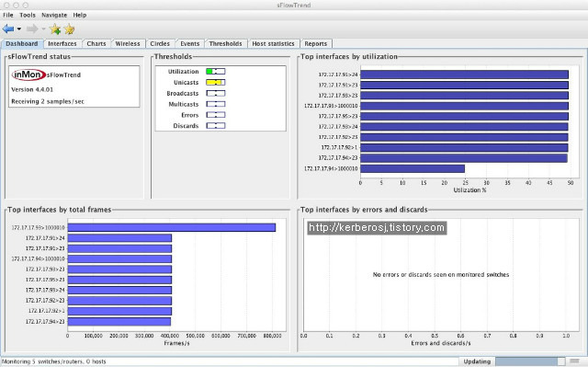
Task: Click the Version 4.4.01 text
Action: (x=32, y=90)
